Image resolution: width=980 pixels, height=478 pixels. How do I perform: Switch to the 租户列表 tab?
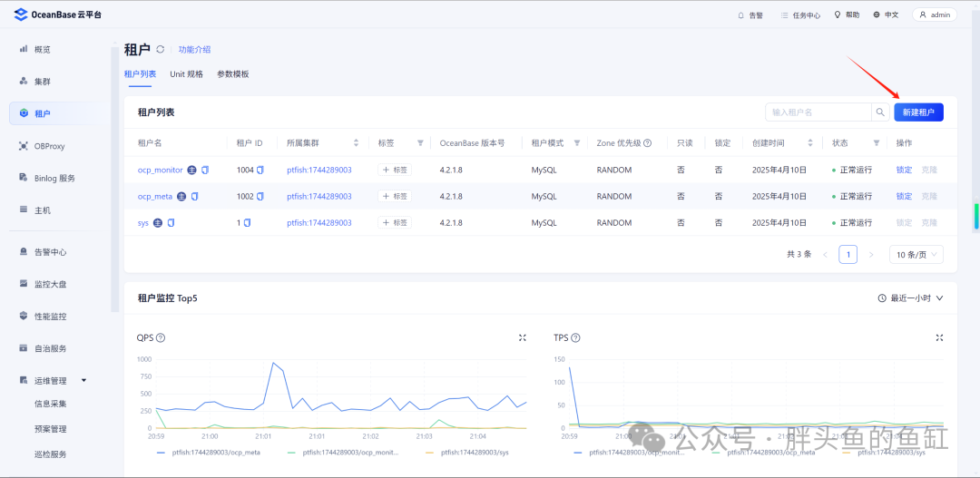coord(140,73)
